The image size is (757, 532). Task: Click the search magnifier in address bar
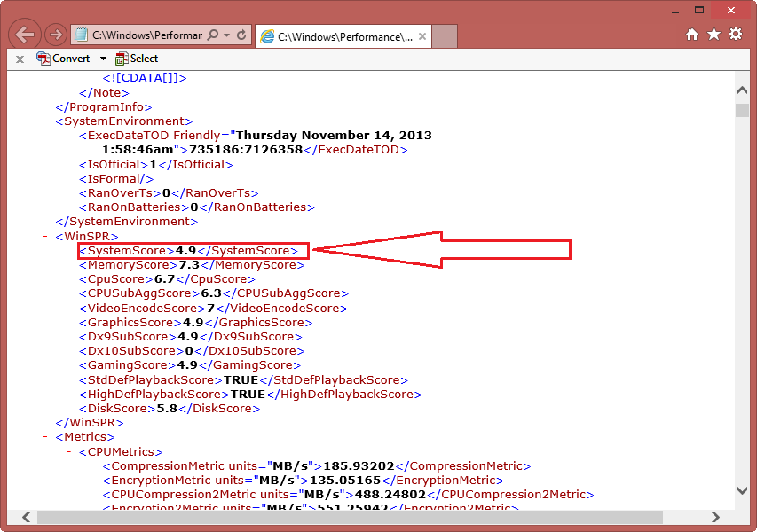(213, 35)
